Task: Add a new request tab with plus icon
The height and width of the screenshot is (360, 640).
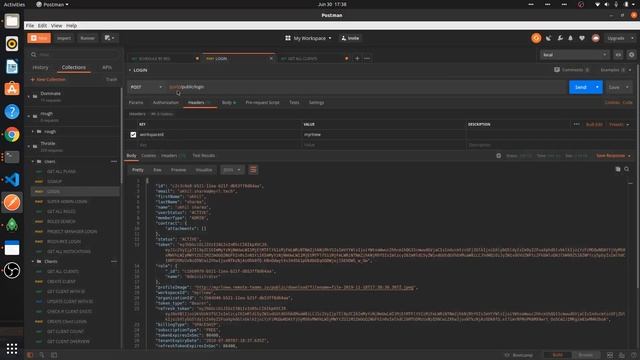Action: click(x=357, y=58)
